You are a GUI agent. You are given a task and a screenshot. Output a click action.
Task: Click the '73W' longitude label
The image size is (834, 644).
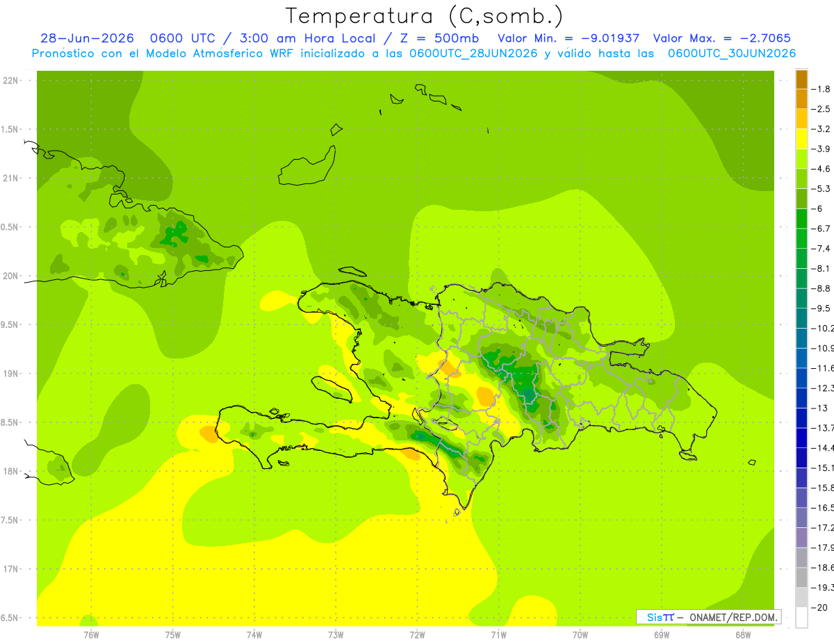pyautogui.click(x=336, y=634)
